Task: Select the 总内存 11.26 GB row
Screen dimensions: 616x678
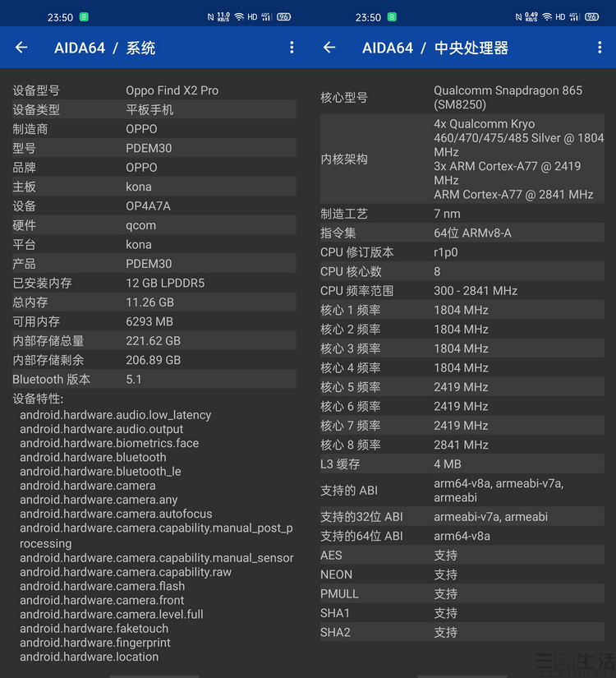Action: click(x=154, y=302)
